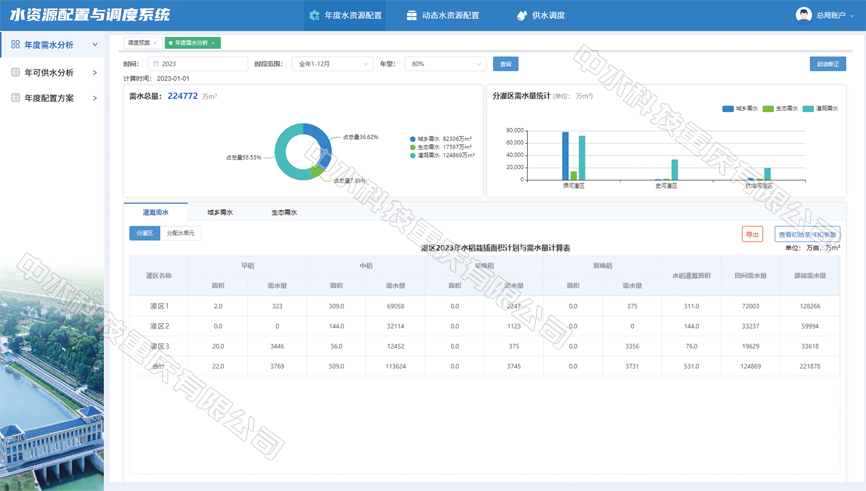Click the value 69058 in 灌区1 row
Screen dimensions: 866x491
(395, 306)
